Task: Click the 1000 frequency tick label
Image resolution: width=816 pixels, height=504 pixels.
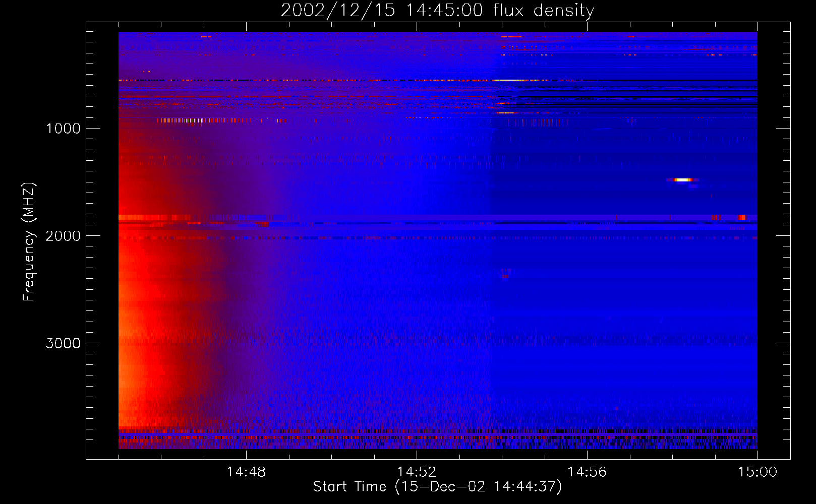Action: [63, 129]
